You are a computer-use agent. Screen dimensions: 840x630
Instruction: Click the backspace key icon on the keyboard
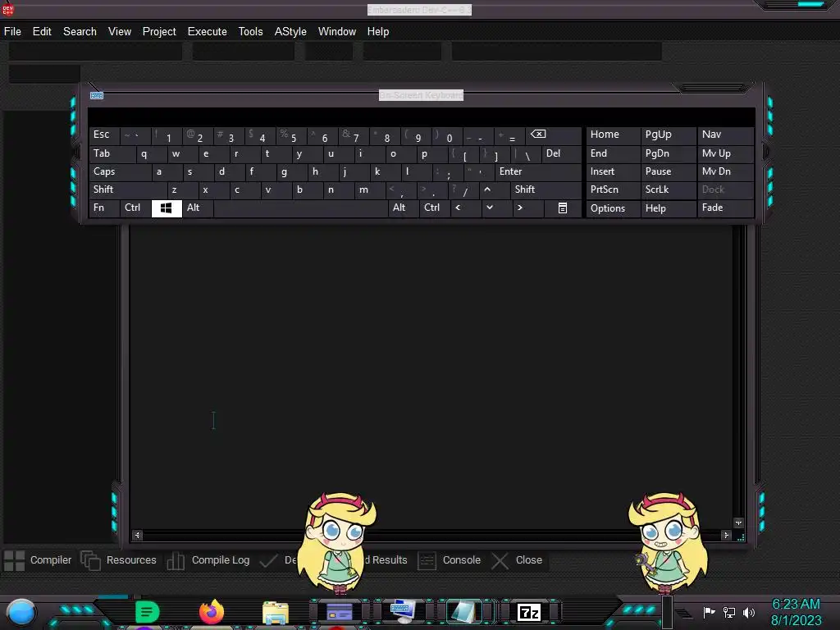(x=538, y=135)
